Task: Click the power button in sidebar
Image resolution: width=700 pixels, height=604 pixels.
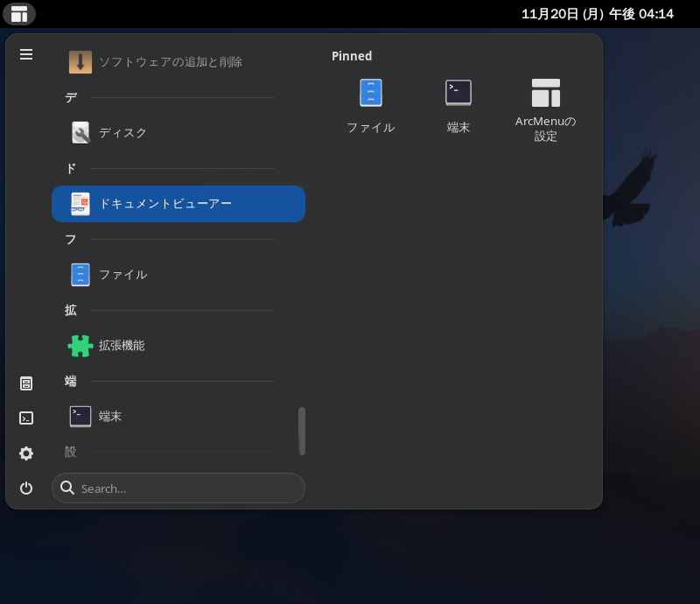Action: tap(26, 488)
